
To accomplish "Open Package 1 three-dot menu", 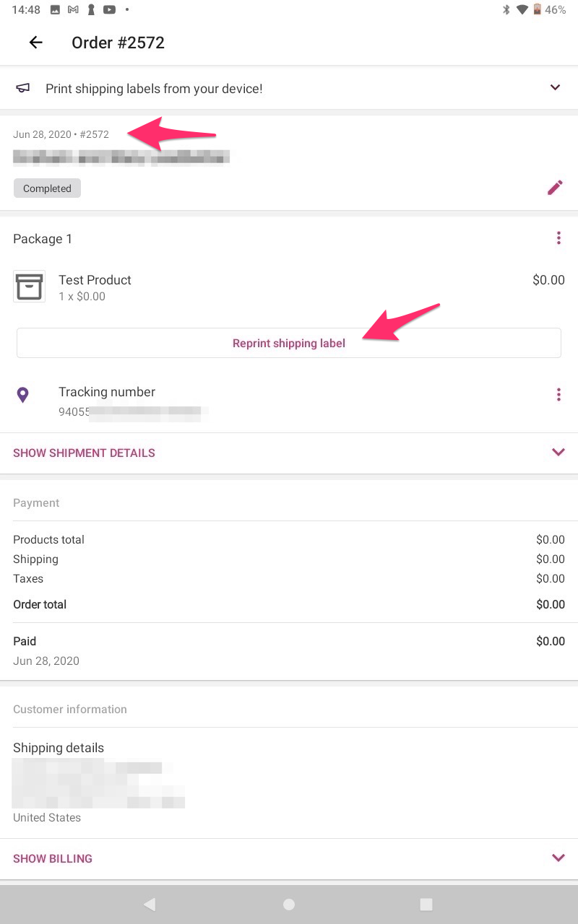I will (x=558, y=238).
